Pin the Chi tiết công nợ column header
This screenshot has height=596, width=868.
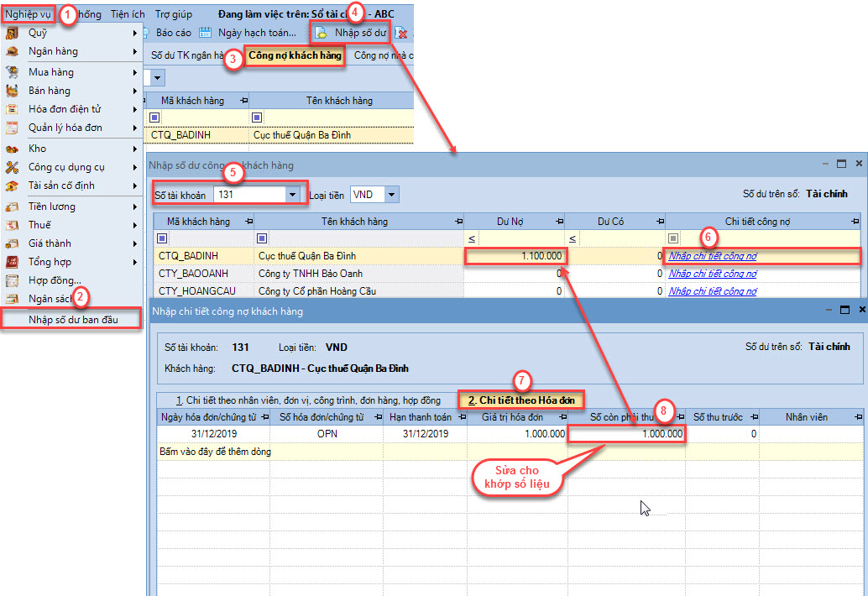(855, 222)
